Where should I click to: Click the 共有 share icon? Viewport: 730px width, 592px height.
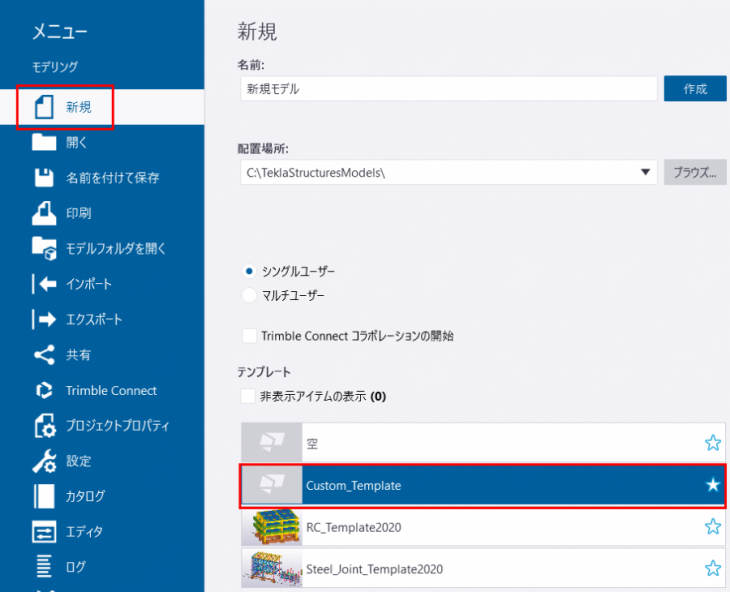(44, 355)
